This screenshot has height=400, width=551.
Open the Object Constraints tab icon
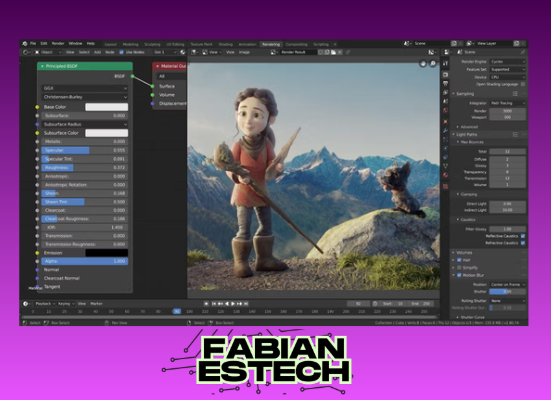coord(446,157)
